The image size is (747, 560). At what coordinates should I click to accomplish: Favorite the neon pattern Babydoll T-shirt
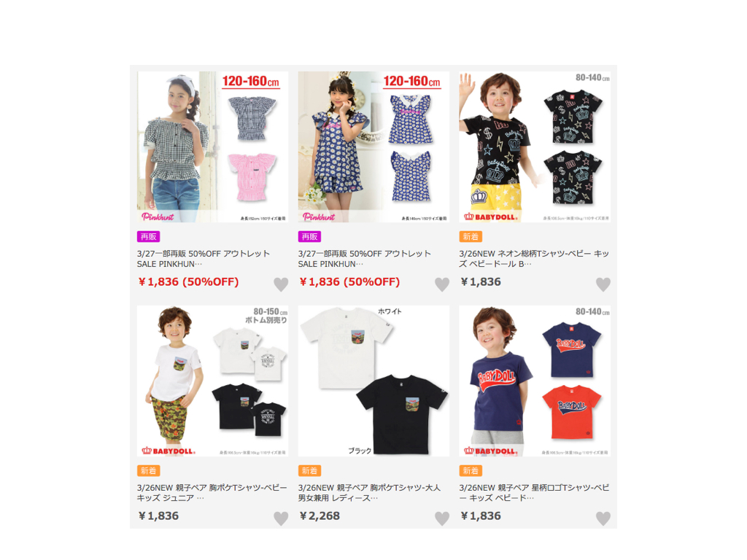[x=603, y=284]
